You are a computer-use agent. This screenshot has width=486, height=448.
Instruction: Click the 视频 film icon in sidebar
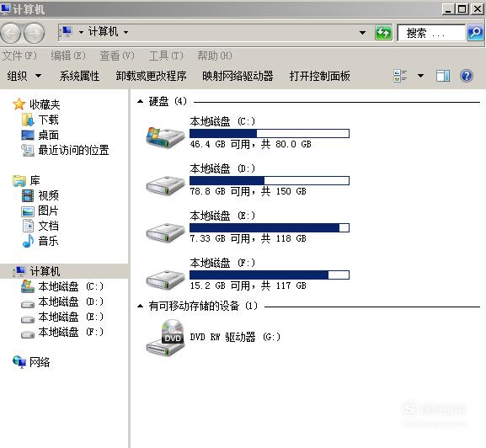point(28,196)
